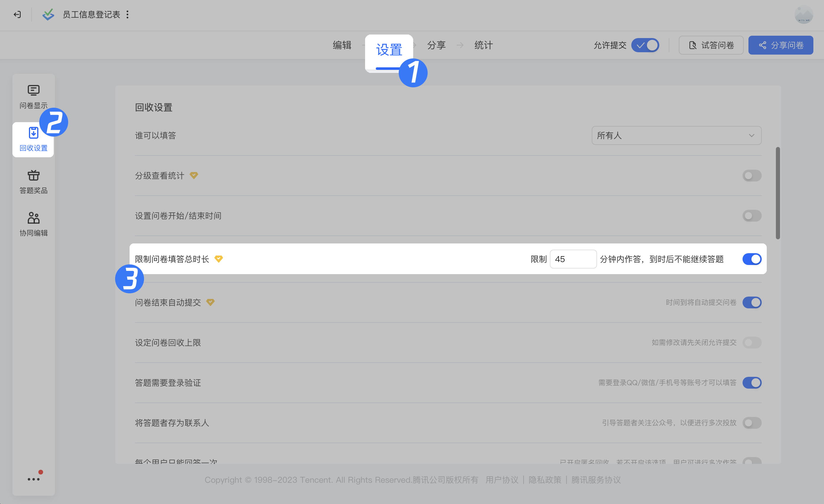The width and height of the screenshot is (824, 504).
Task: Switch to the 统计 tab
Action: pos(483,45)
